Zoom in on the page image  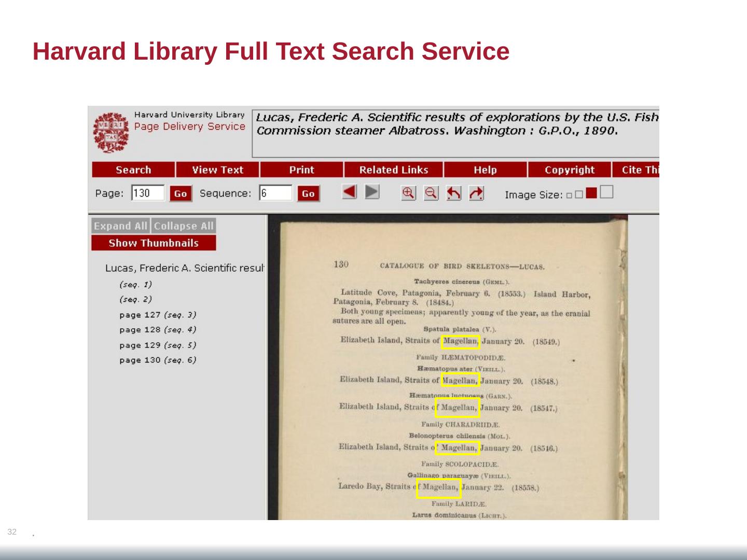point(409,193)
